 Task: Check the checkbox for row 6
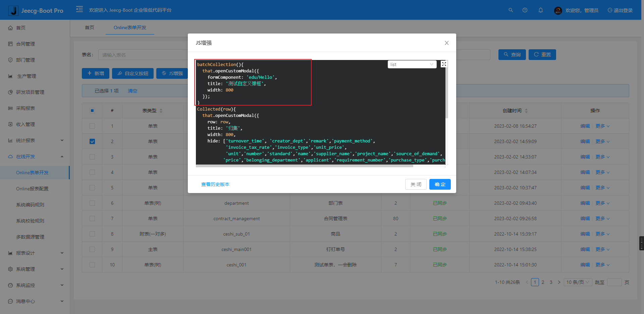point(92,203)
